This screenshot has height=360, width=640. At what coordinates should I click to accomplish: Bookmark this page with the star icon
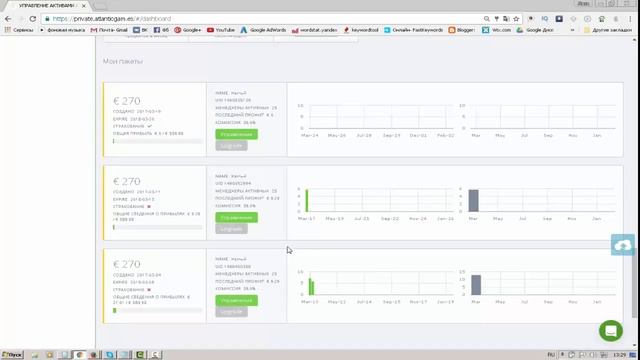point(516,19)
